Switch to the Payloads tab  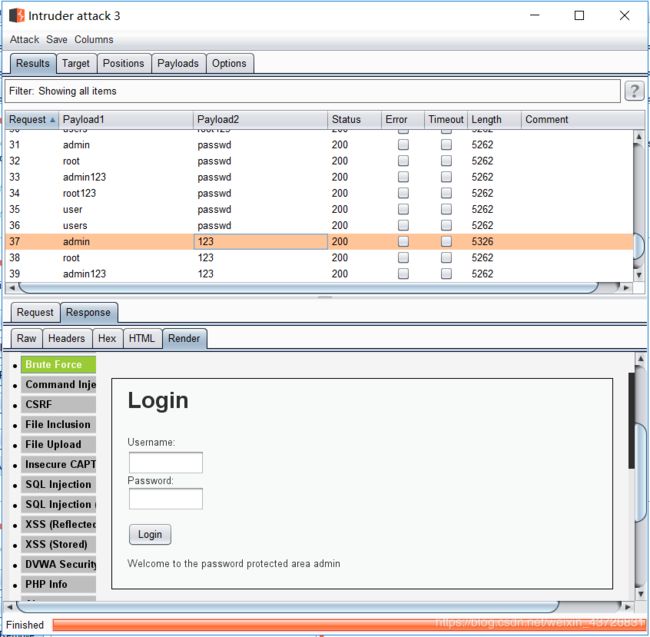pos(178,63)
